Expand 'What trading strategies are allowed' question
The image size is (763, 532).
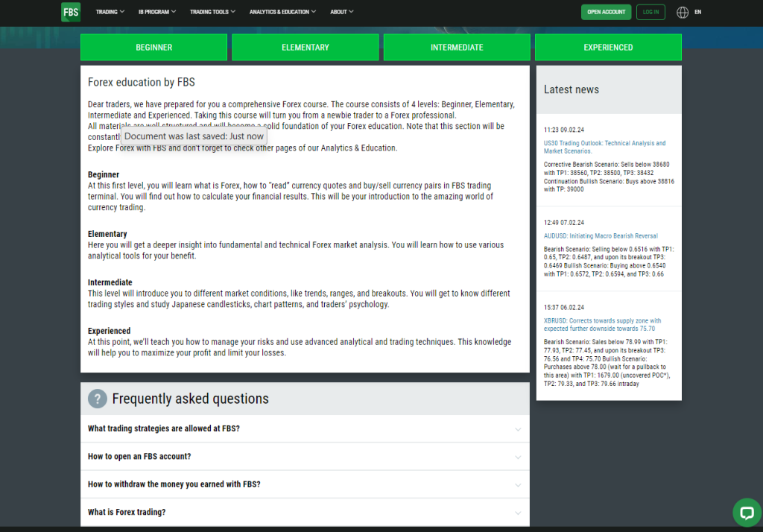164,428
